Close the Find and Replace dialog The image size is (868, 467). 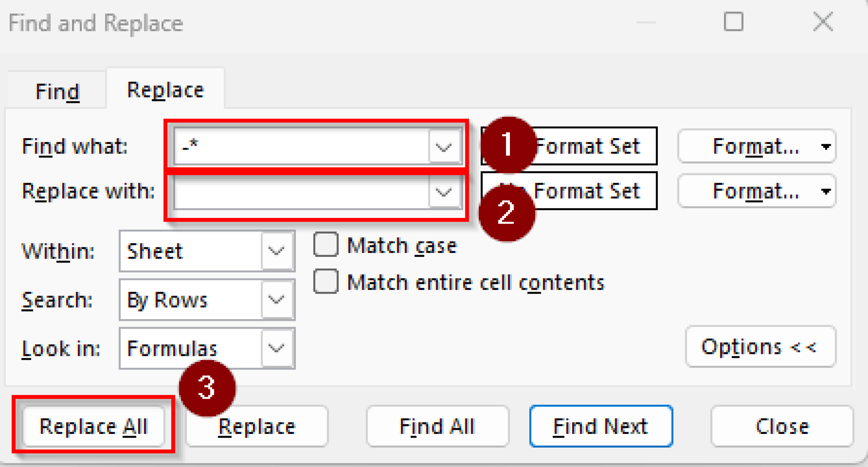[x=782, y=426]
